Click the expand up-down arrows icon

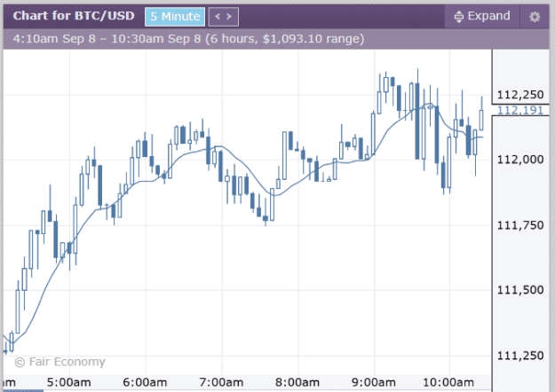point(459,17)
